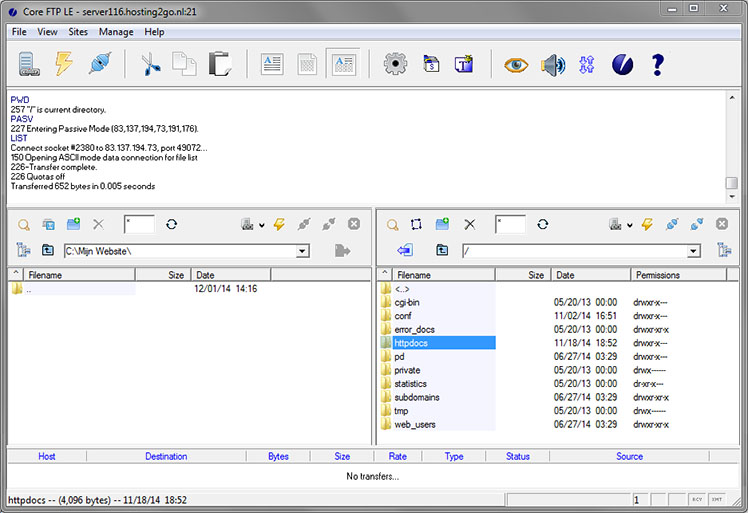The height and width of the screenshot is (513, 748).
Task: Sort remote list by Permissions column
Action: 678,275
